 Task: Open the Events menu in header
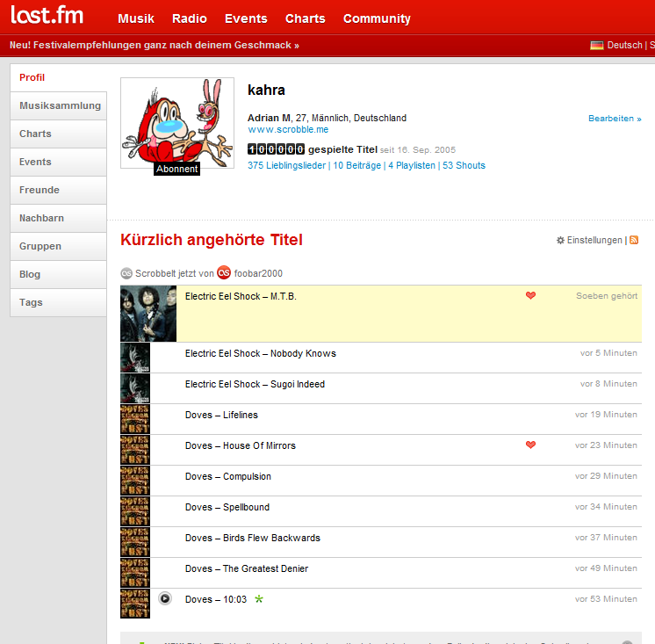(x=246, y=18)
